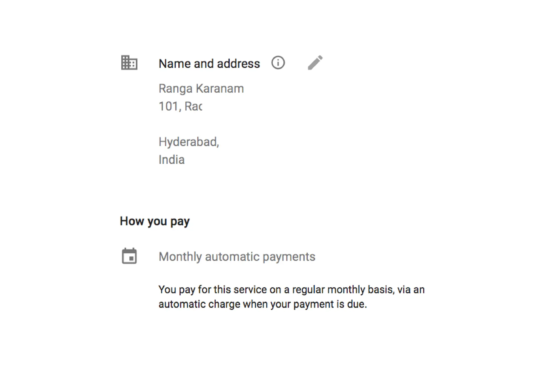Select the How you pay heading

pos(154,221)
